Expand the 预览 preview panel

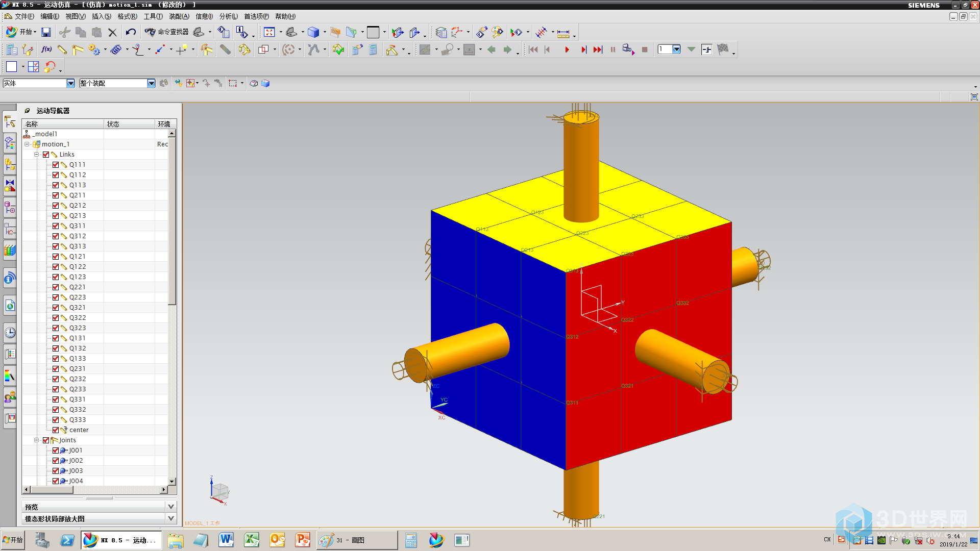[x=171, y=507]
